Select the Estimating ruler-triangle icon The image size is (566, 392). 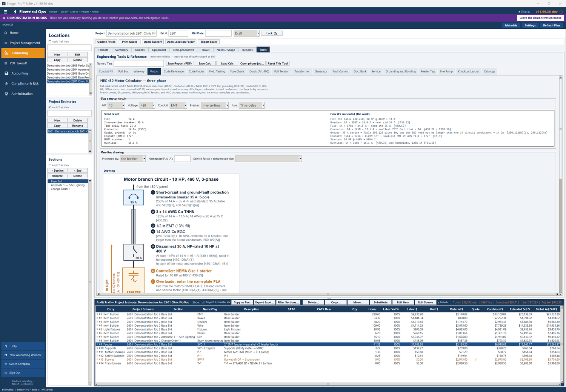point(6,53)
